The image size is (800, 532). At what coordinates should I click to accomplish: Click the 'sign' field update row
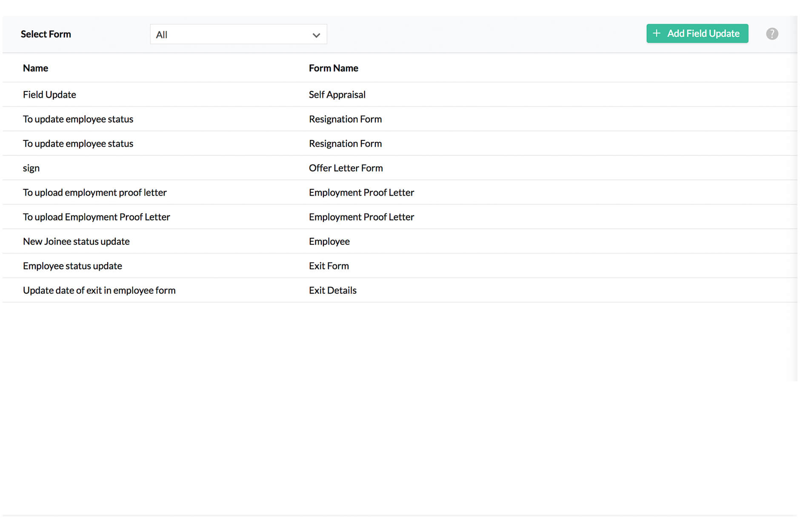pyautogui.click(x=31, y=168)
